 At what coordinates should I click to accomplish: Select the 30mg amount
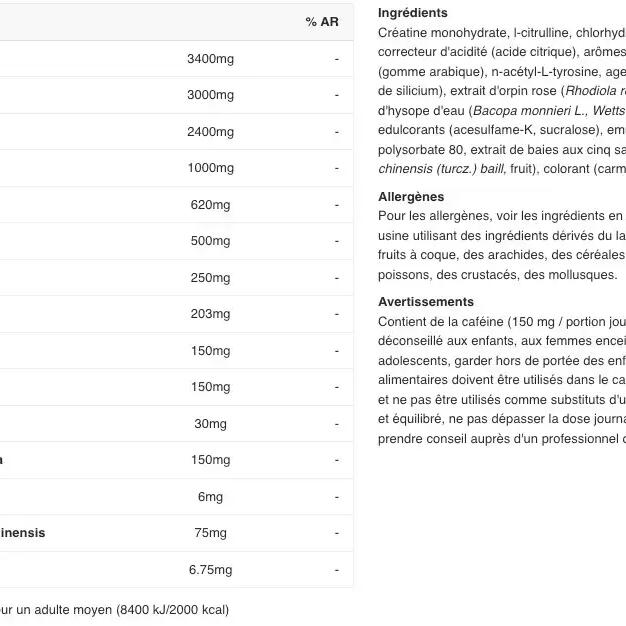(210, 424)
